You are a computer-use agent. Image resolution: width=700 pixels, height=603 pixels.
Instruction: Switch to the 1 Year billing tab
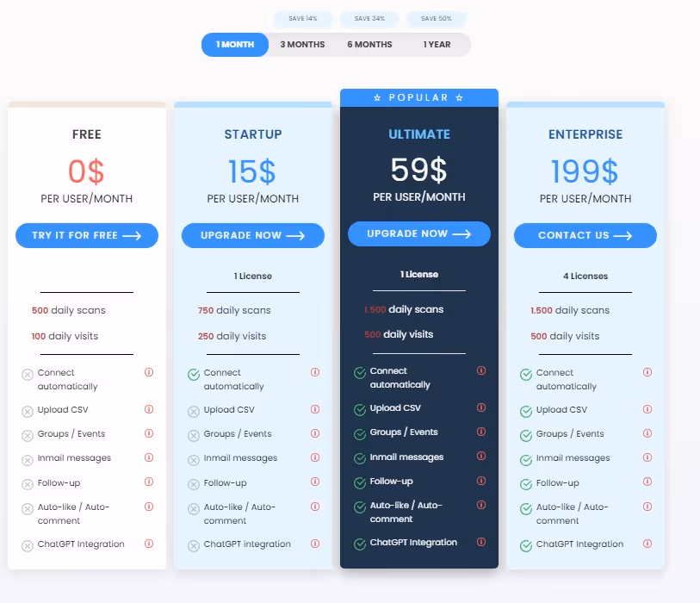(437, 44)
